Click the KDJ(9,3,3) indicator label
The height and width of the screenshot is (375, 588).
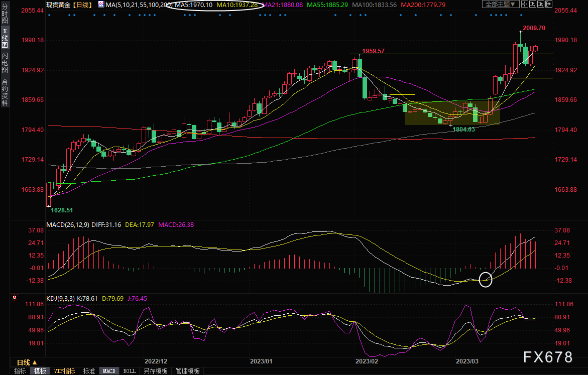click(x=61, y=299)
